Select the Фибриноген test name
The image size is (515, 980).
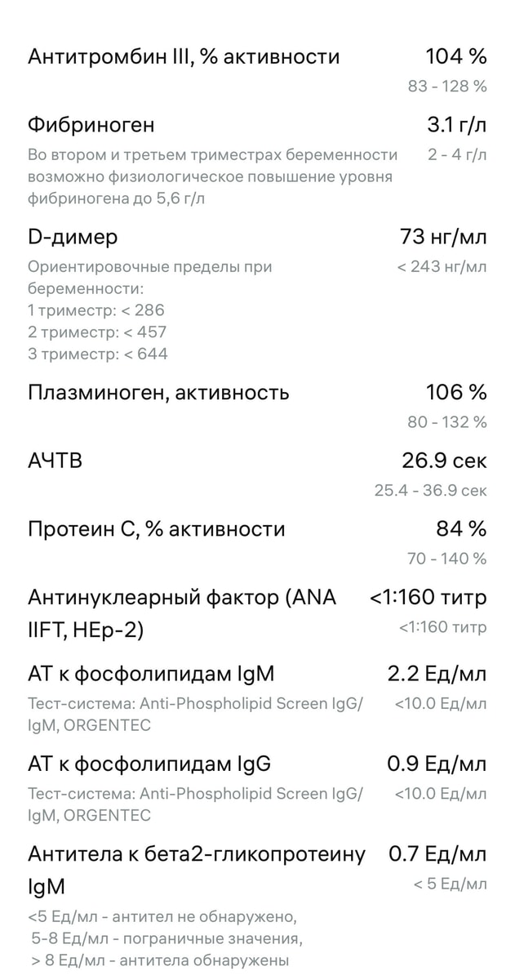91,126
